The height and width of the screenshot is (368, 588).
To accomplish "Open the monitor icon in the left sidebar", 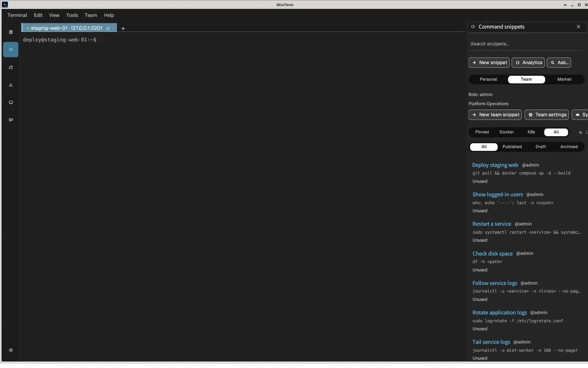I will click(11, 102).
